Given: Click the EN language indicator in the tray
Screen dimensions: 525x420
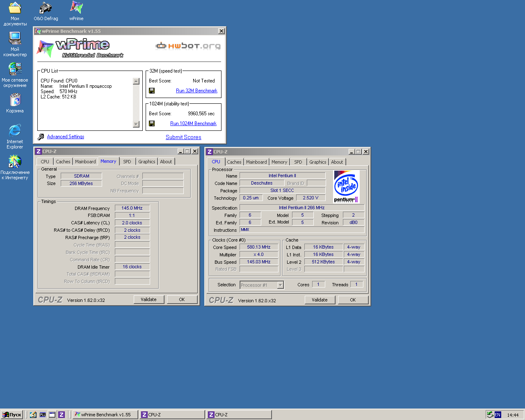Looking at the screenshot, I should pyautogui.click(x=498, y=415).
